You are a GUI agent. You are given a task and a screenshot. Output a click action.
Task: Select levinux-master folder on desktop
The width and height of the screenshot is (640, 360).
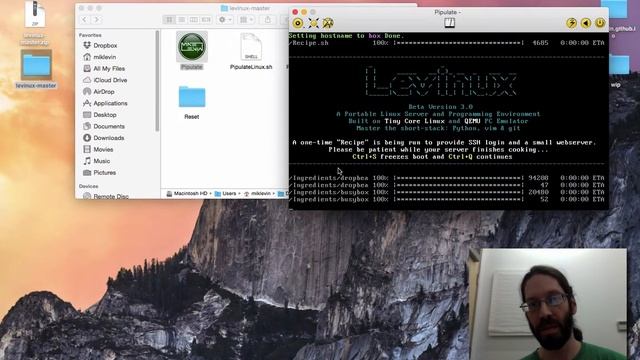[x=36, y=65]
